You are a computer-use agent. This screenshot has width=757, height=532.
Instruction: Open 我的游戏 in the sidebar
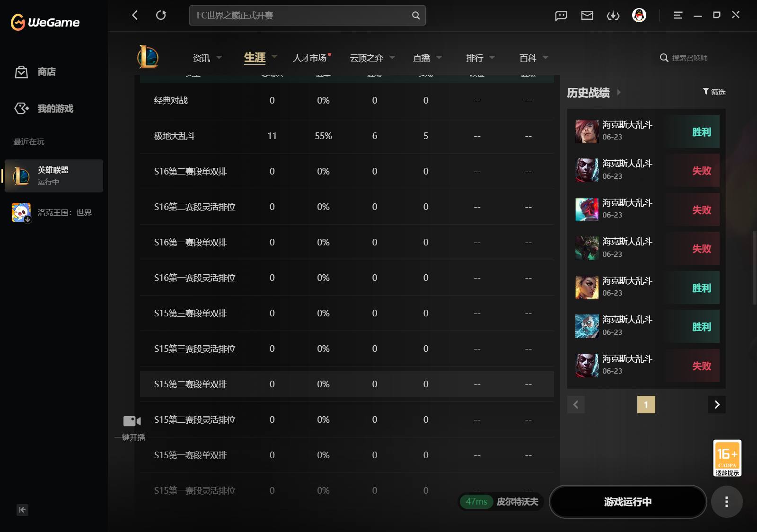[x=55, y=108]
